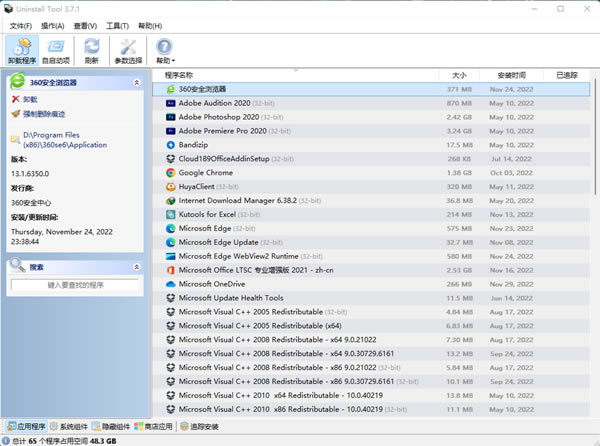This screenshot has height=446, width=600.
Task: Click the HuyaClient program icon
Action: [x=171, y=187]
